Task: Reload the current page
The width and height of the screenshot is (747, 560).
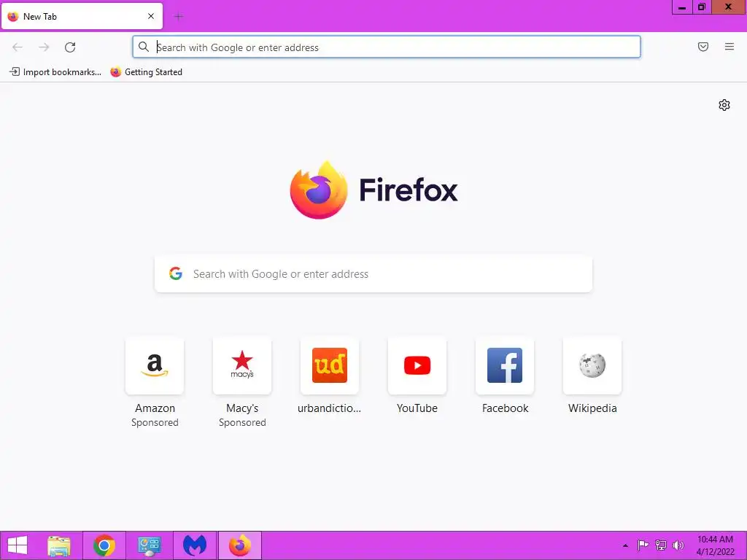Action: point(70,47)
